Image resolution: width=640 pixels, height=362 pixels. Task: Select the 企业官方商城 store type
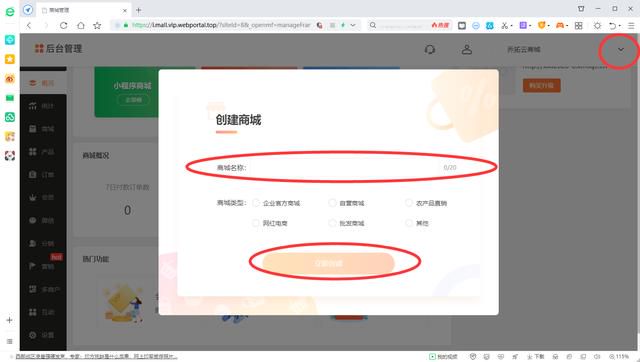click(276, 203)
